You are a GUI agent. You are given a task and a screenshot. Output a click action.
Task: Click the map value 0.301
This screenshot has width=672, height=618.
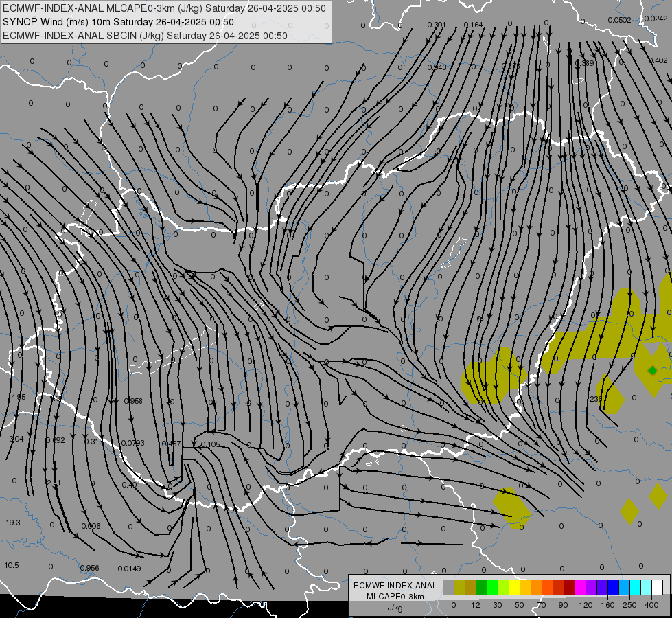pyautogui.click(x=437, y=25)
